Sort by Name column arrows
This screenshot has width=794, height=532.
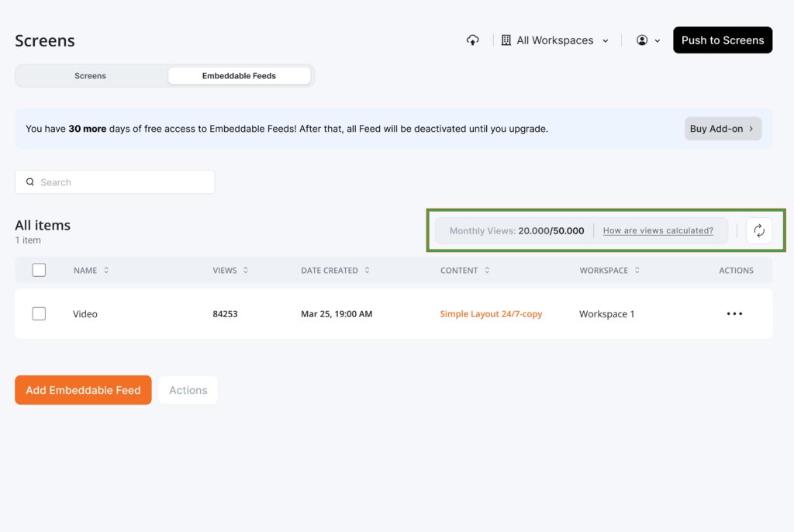click(x=106, y=271)
